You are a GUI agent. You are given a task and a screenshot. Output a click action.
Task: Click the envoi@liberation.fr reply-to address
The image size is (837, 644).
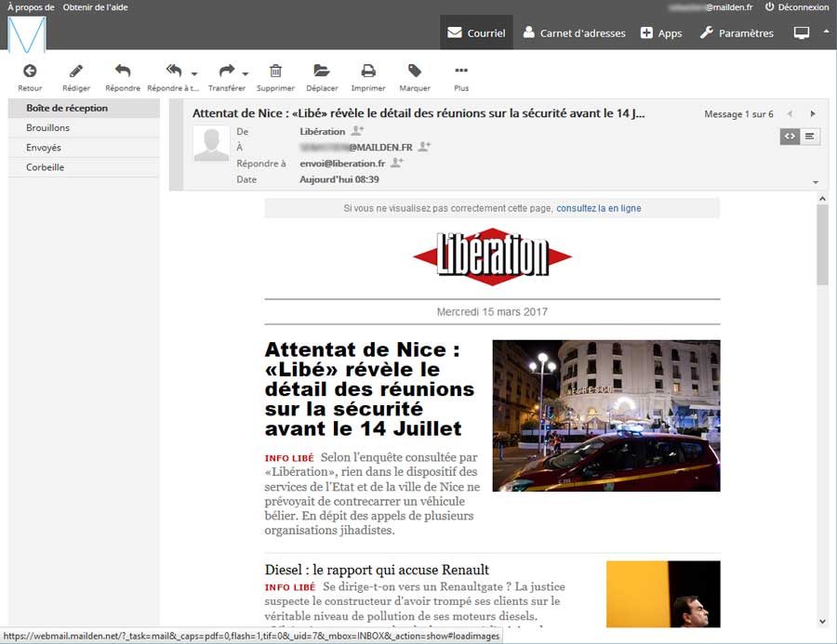[342, 164]
